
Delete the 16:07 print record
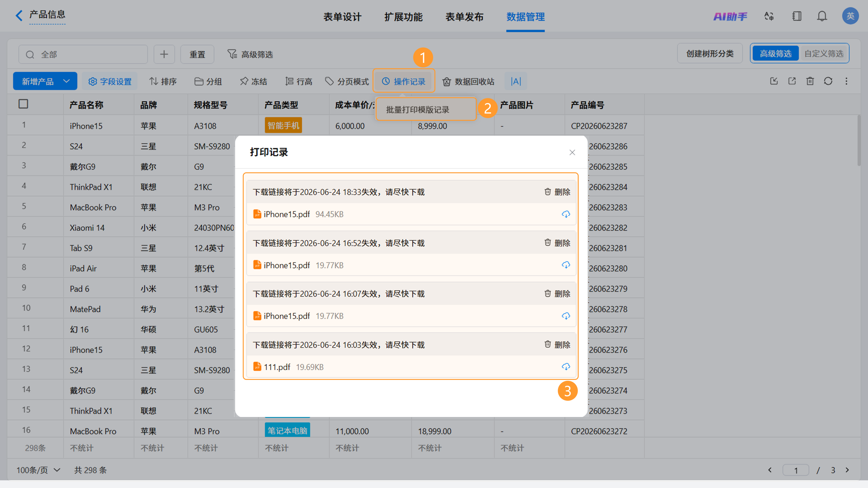click(557, 294)
